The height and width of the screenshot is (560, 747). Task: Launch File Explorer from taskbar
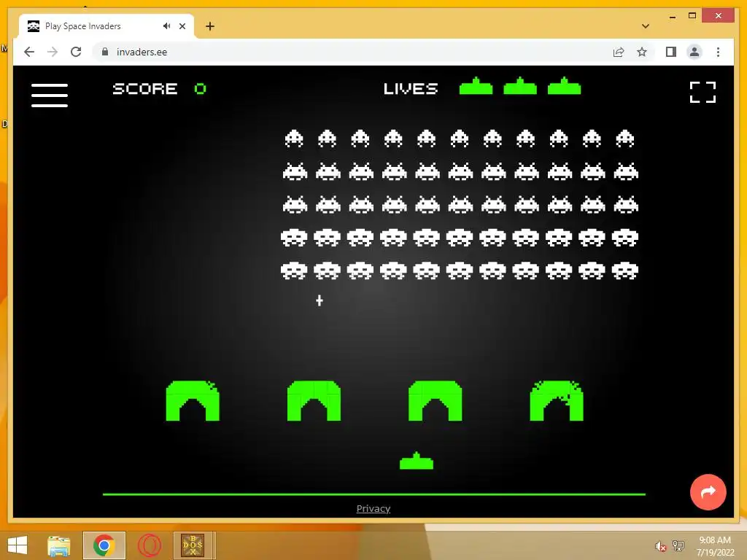tap(59, 545)
